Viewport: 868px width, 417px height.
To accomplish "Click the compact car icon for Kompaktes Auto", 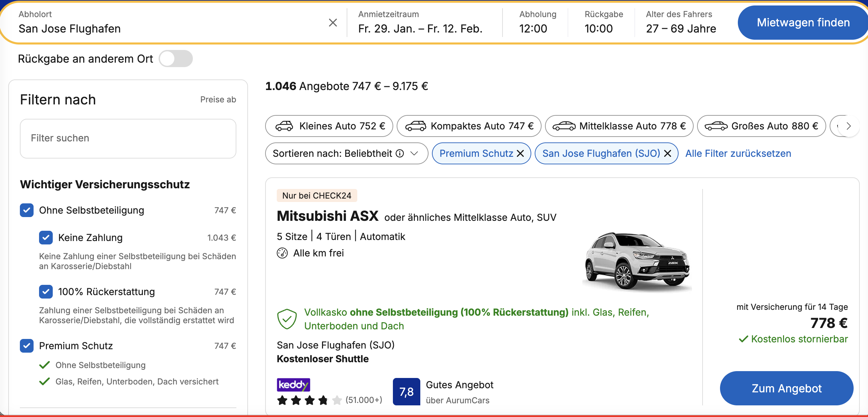I will pos(416,126).
